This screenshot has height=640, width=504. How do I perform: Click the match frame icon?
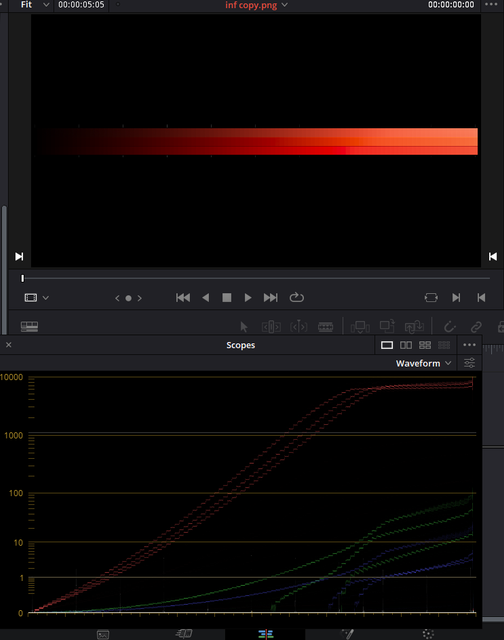point(431,298)
